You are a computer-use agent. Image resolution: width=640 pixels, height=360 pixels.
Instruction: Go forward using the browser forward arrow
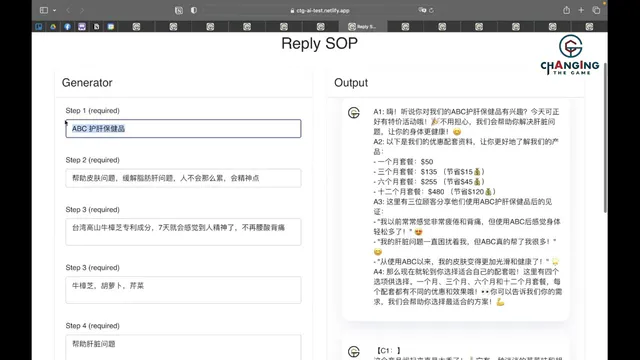pos(82,10)
